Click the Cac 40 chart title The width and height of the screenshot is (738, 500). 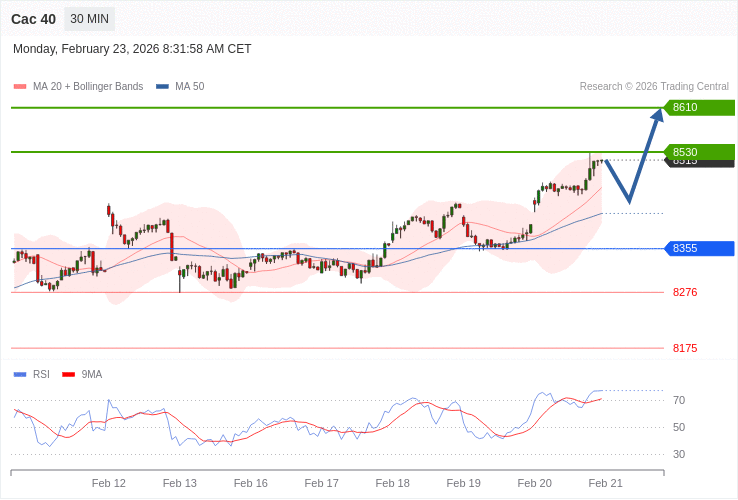click(33, 19)
